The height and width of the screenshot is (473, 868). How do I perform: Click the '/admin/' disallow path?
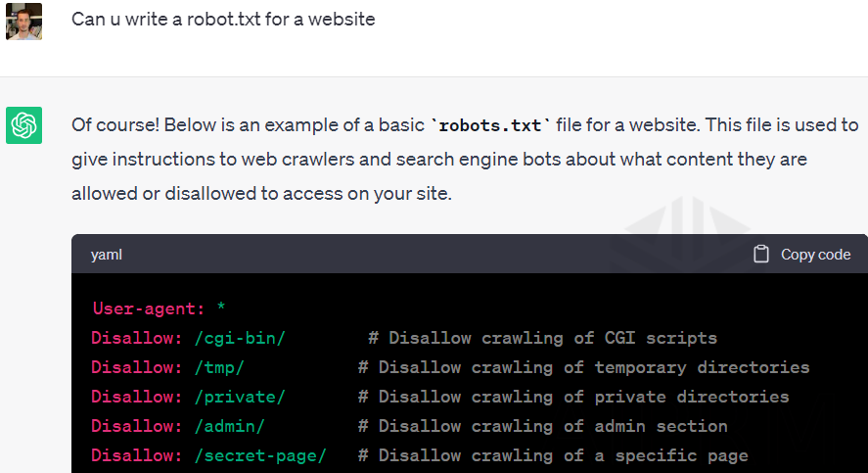point(230,426)
